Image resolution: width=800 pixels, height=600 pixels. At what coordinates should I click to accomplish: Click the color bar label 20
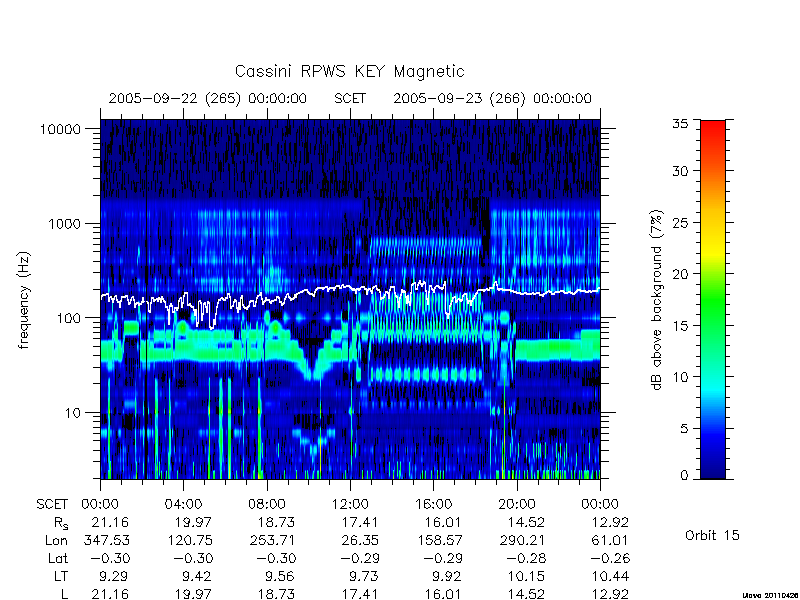[680, 274]
